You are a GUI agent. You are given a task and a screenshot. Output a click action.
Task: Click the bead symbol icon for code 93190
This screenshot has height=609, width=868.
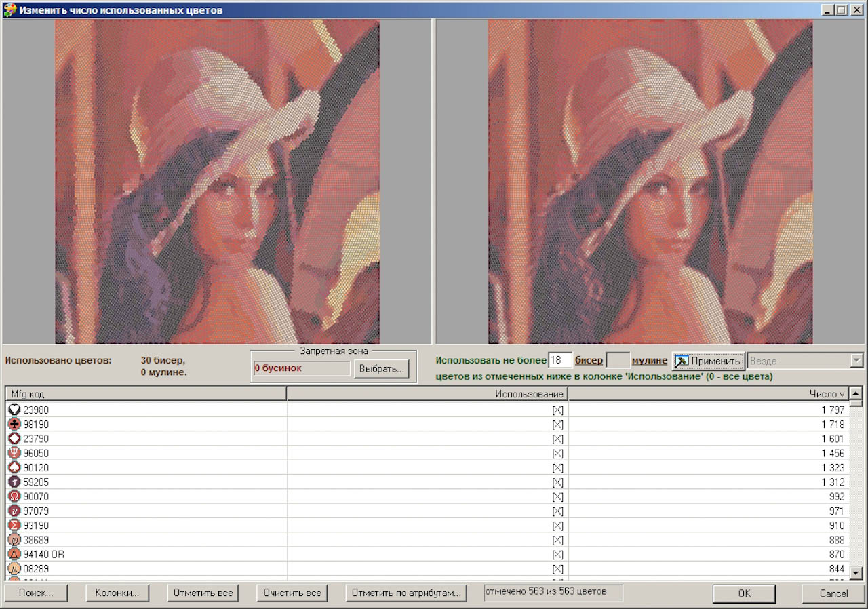click(15, 526)
